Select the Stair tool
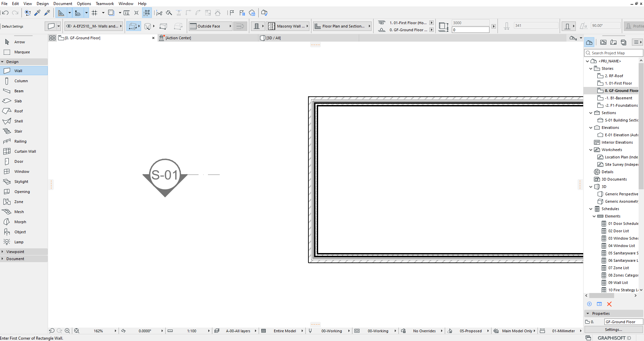Screen dimensions: 644x341 tap(18, 131)
